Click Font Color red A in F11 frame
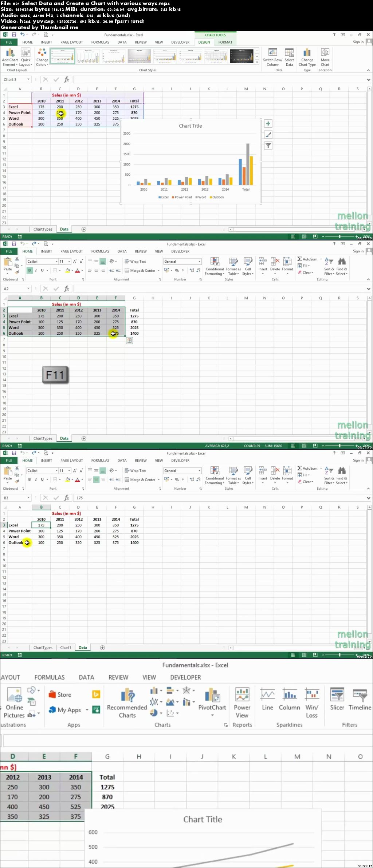373x868 pixels. click(77, 270)
